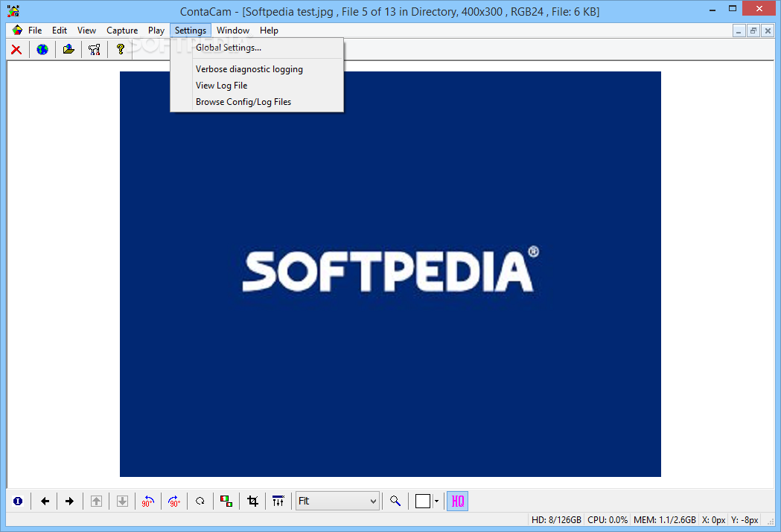Open the Help menu
The height and width of the screenshot is (532, 781).
click(269, 31)
